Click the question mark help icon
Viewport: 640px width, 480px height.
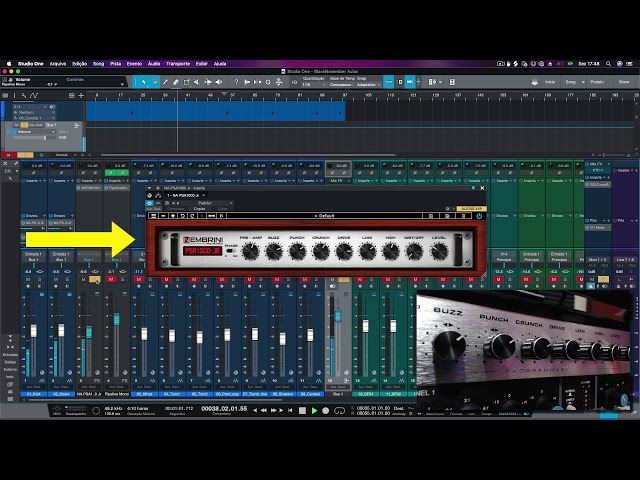[236, 82]
